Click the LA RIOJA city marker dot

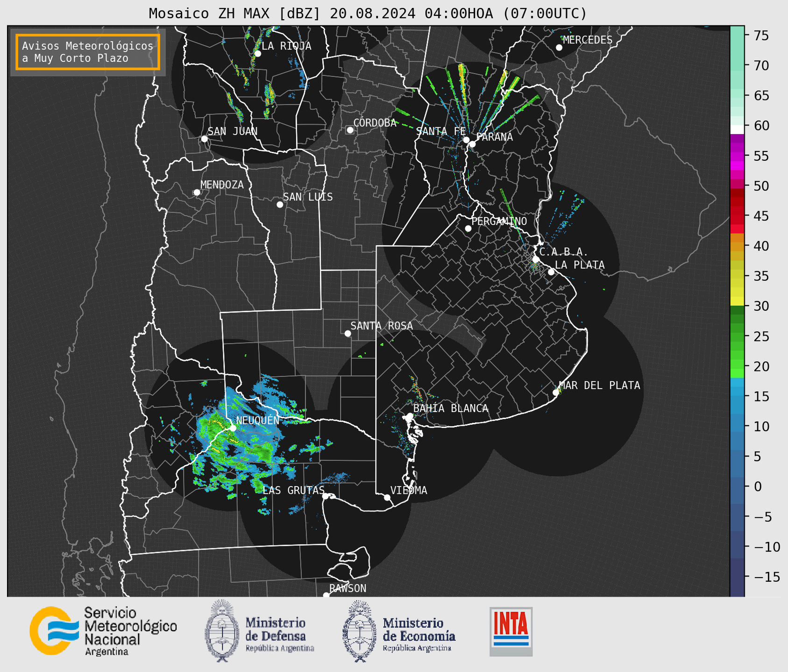[257, 54]
